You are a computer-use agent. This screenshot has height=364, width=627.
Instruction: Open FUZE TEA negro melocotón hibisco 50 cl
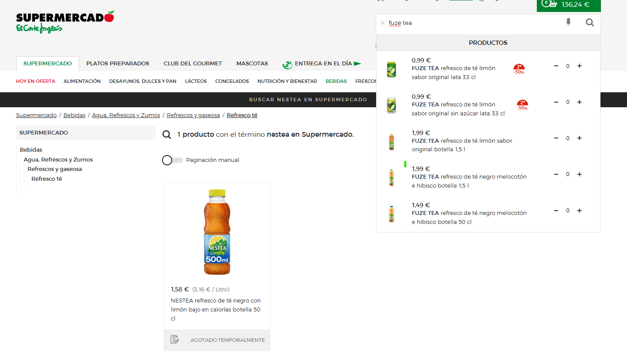pos(469,217)
